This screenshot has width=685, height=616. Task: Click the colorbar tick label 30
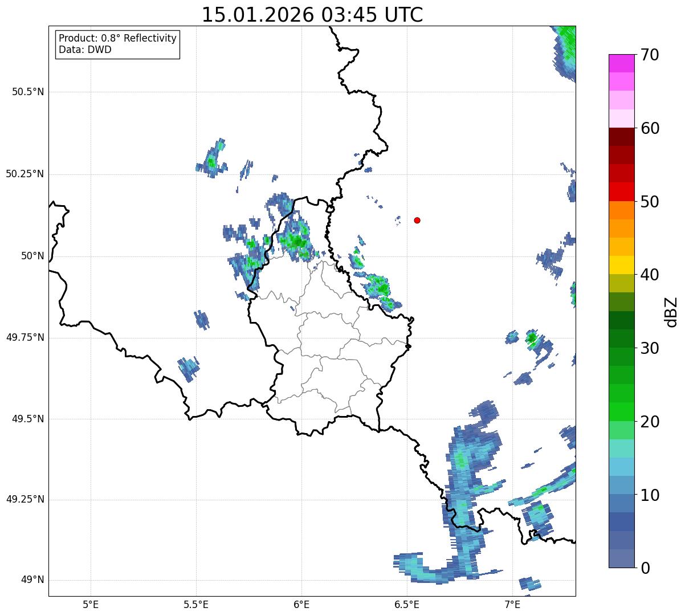pos(650,348)
